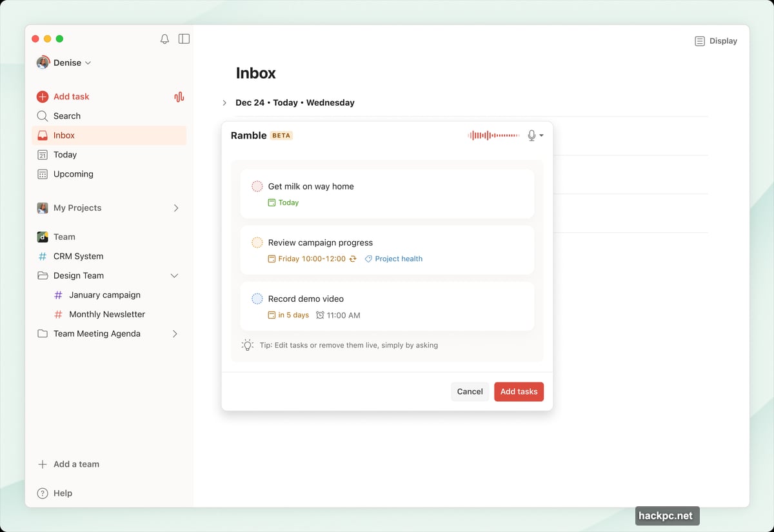774x532 pixels.
Task: Open the notifications bell icon
Action: (164, 39)
